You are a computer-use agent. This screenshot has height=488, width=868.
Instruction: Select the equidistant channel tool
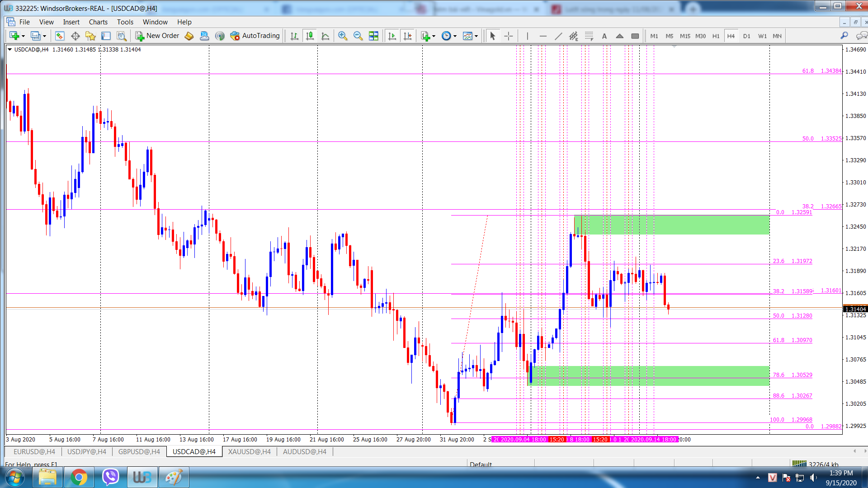coord(574,36)
